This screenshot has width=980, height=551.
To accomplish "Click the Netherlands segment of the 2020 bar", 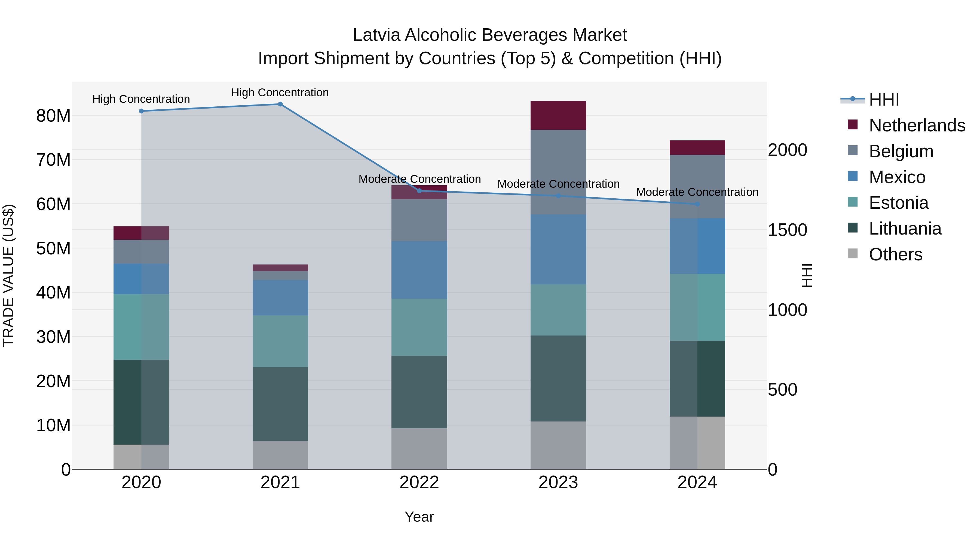I will point(141,233).
